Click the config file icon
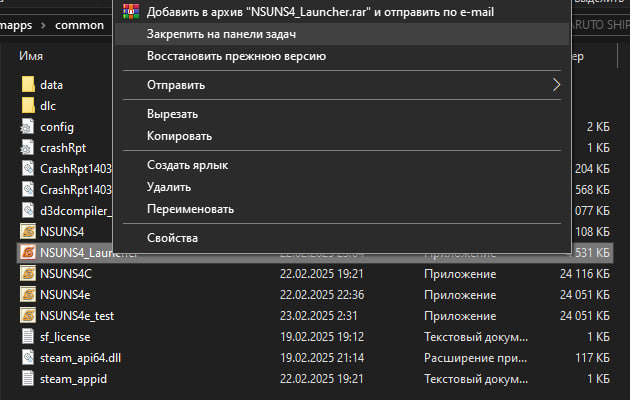The width and height of the screenshot is (630, 400). (x=28, y=127)
